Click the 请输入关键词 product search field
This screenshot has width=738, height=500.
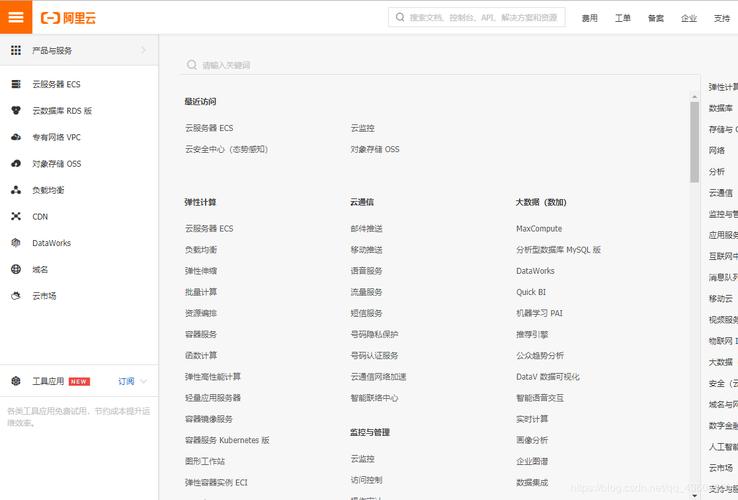click(x=441, y=65)
